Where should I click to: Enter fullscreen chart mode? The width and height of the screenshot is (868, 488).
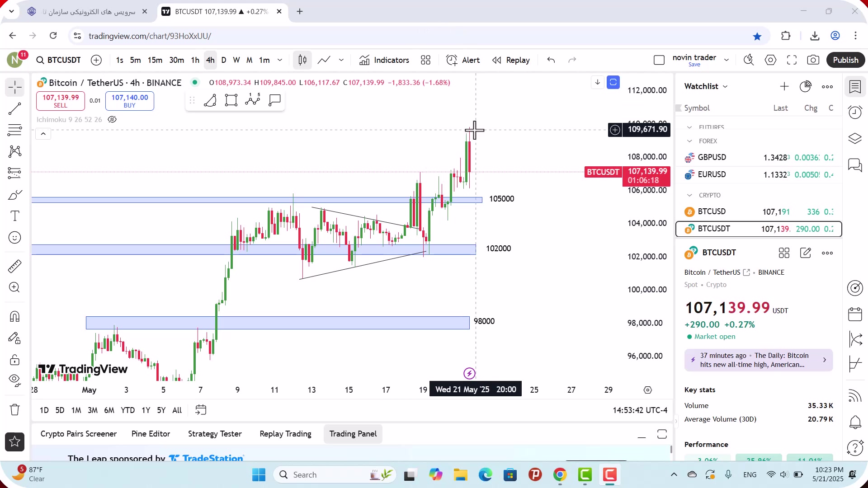792,60
